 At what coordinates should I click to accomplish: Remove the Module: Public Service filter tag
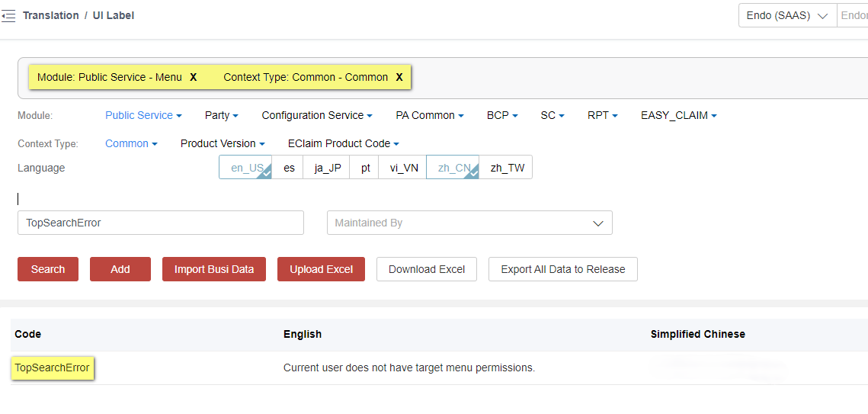[x=194, y=77]
